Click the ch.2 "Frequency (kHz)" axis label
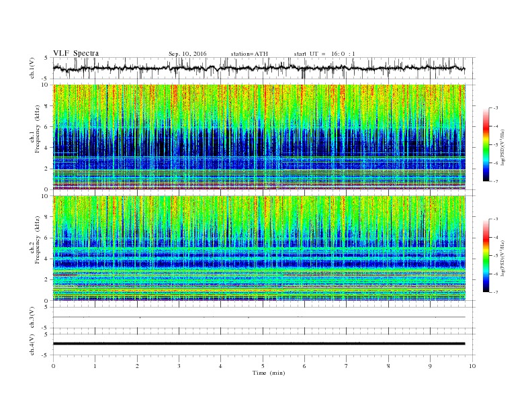Screen dimensions: 532x411 pos(38,240)
